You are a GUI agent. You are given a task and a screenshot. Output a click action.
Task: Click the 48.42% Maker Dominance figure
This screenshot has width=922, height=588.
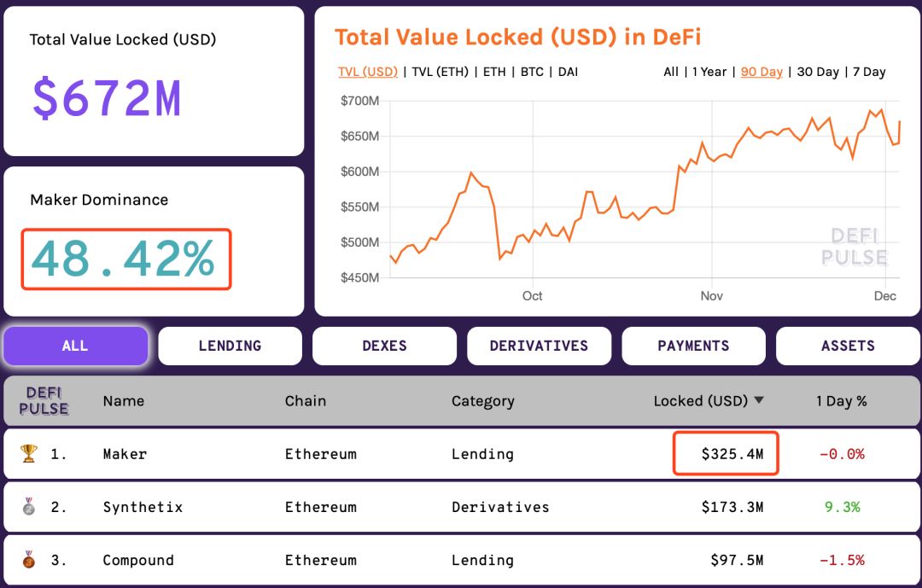[124, 259]
